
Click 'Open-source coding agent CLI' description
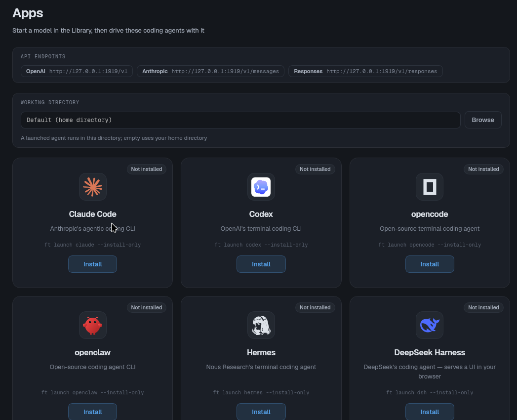pos(93,367)
